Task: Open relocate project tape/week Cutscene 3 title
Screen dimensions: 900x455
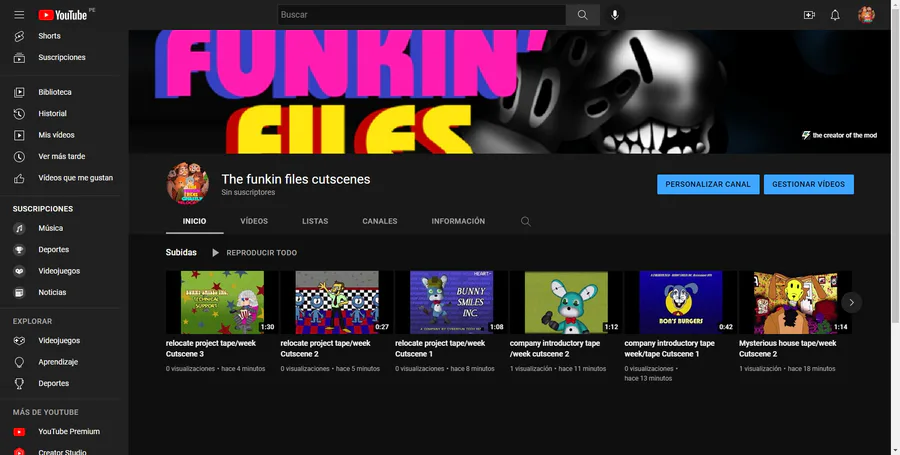Action: pos(211,348)
